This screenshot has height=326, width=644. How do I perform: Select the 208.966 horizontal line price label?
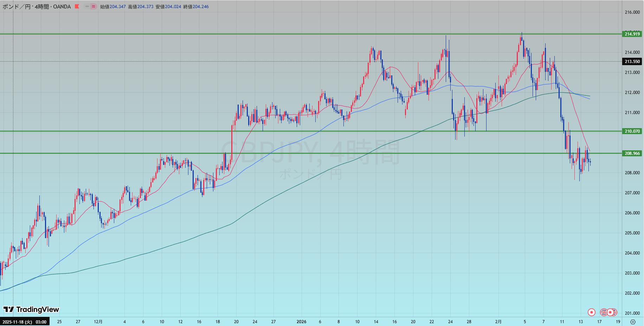click(x=632, y=153)
